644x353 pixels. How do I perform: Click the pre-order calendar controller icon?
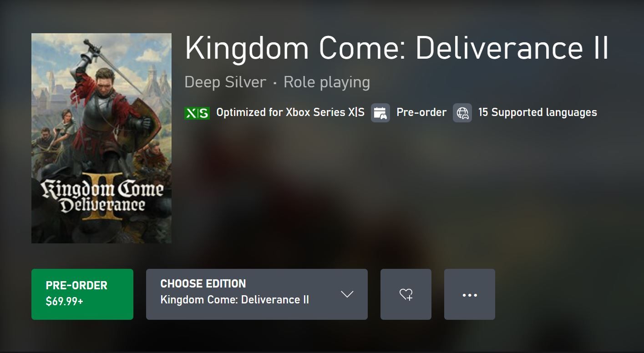[x=380, y=113]
